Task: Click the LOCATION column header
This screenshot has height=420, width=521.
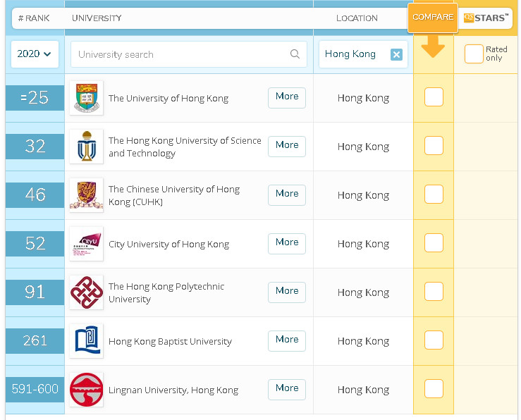Action: [x=357, y=18]
